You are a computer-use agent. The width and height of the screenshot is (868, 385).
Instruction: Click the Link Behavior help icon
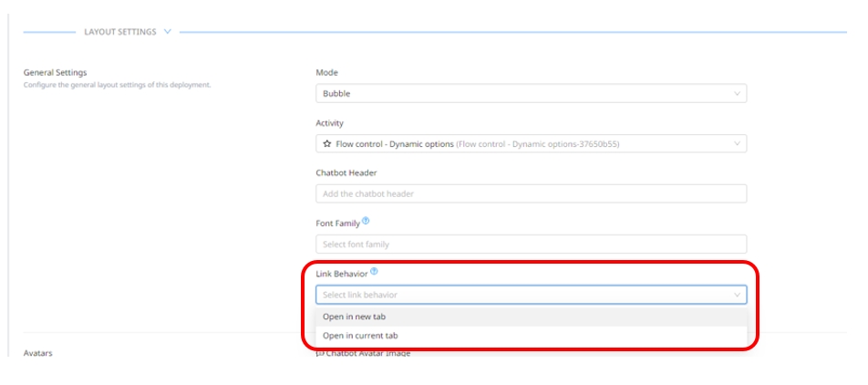pyautogui.click(x=374, y=271)
